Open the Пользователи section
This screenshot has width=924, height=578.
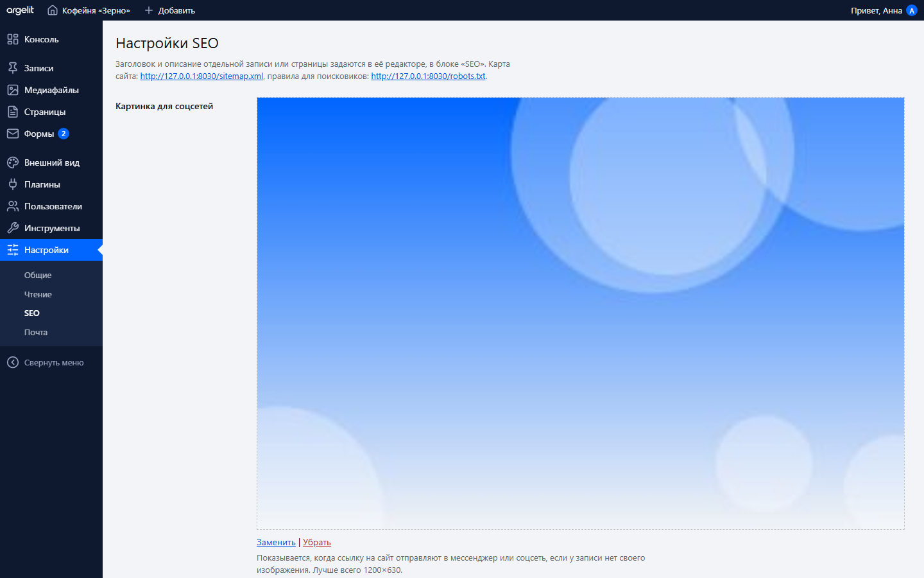pyautogui.click(x=51, y=206)
